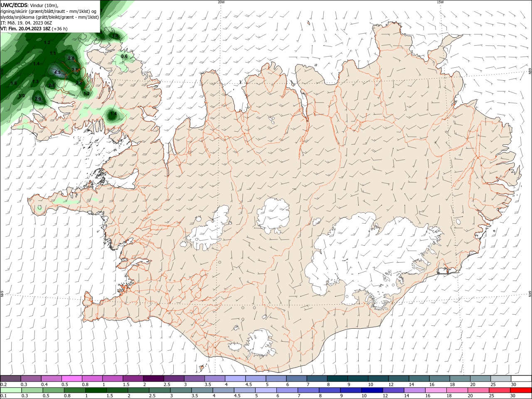Click the 4.3 precipitation maximum value
The width and height of the screenshot is (532, 399).
click(x=57, y=73)
